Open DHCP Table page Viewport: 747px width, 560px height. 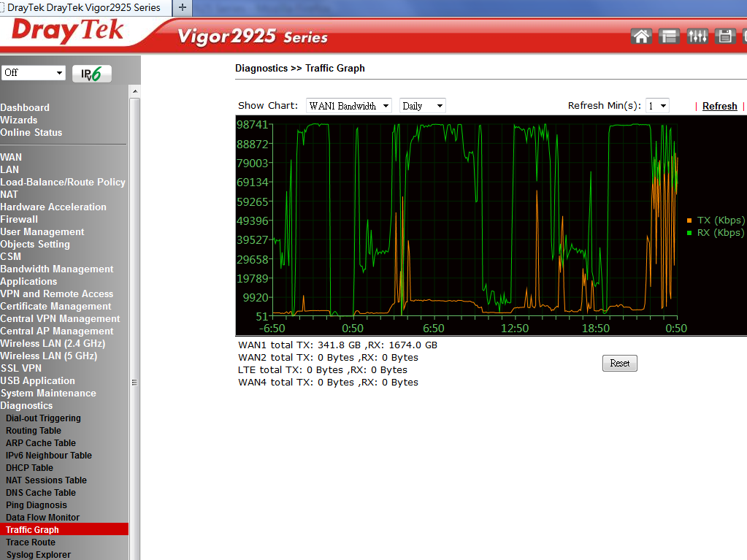[x=29, y=467]
